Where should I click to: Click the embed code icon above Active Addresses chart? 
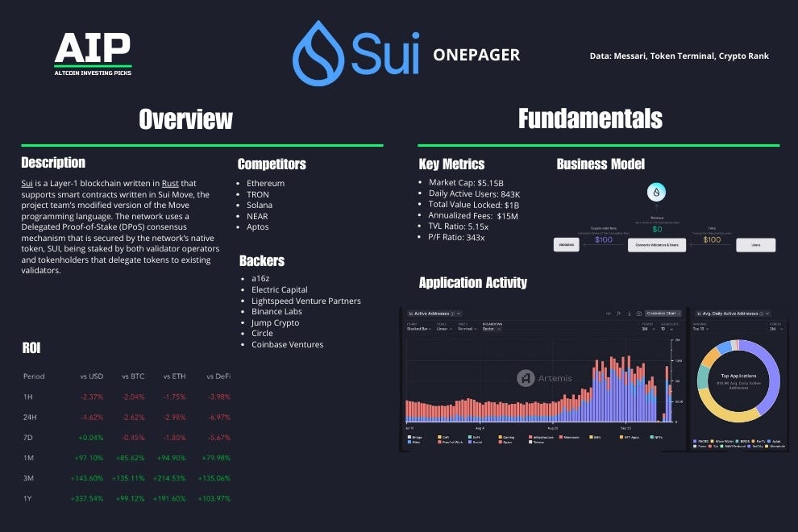tap(608, 314)
